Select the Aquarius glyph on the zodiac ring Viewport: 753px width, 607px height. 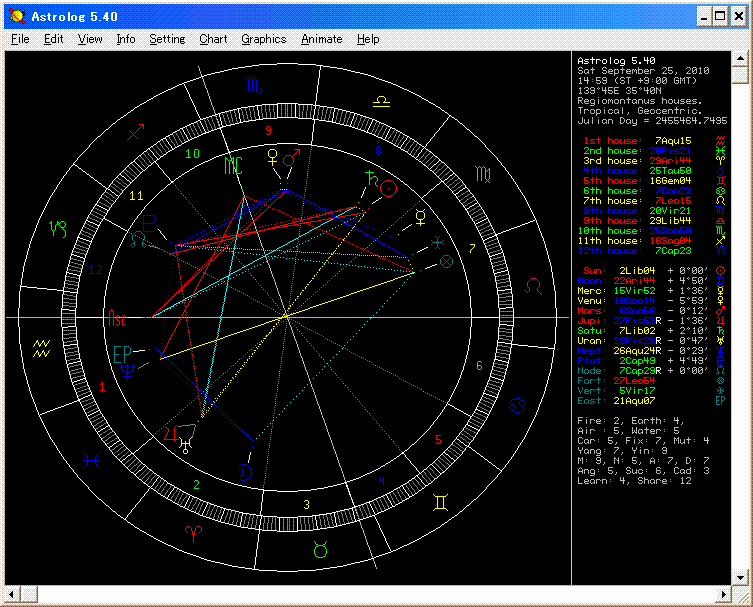click(42, 348)
